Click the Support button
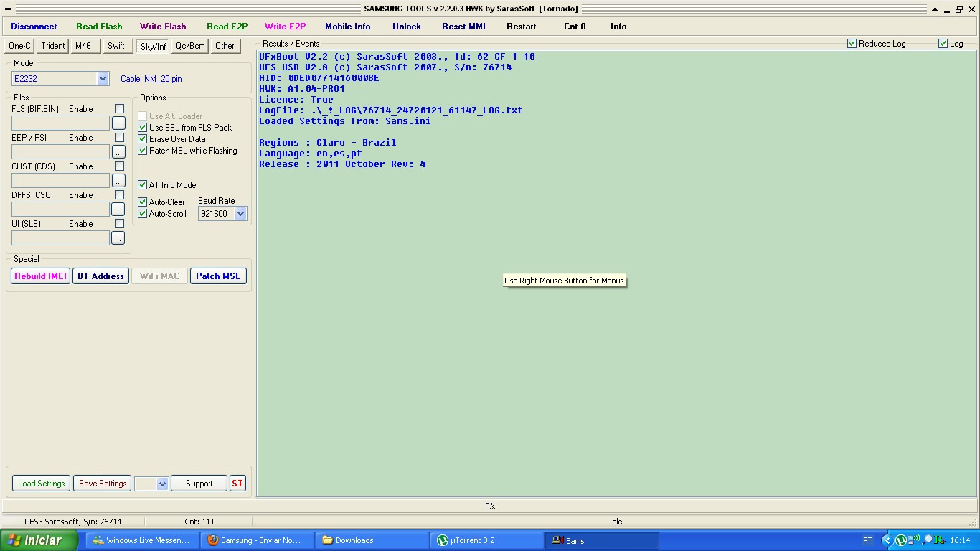The height and width of the screenshot is (551, 980). (x=199, y=484)
